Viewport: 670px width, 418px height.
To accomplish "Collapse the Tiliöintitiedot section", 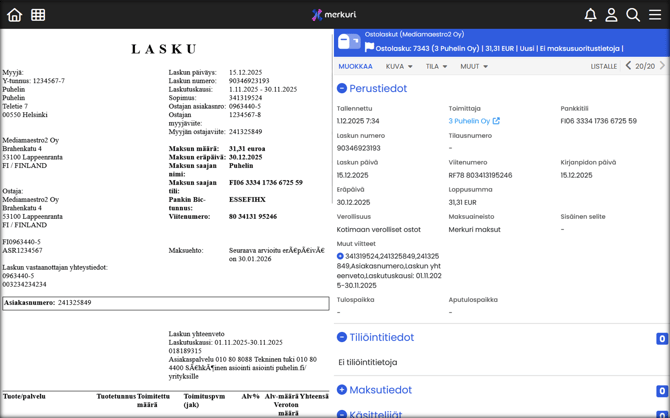I will [x=342, y=338].
